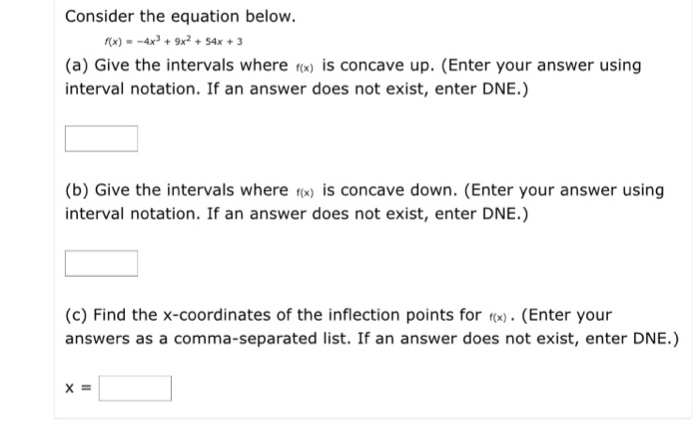
Task: Click the "(a)" part label
Action: (77, 66)
